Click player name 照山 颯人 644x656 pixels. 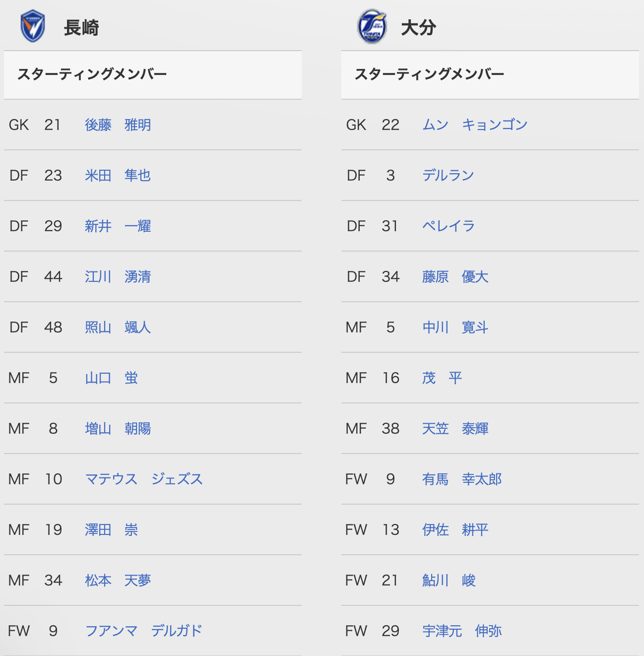click(118, 327)
